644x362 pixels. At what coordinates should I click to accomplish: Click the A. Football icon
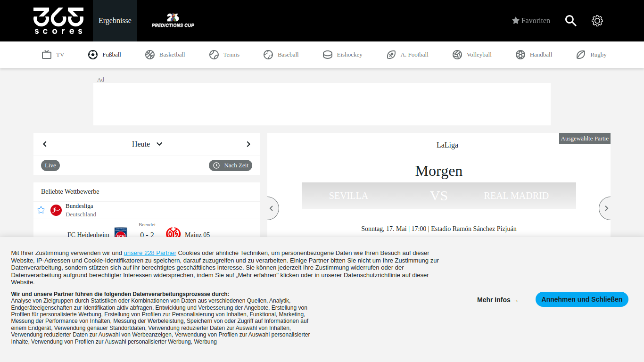click(x=391, y=55)
